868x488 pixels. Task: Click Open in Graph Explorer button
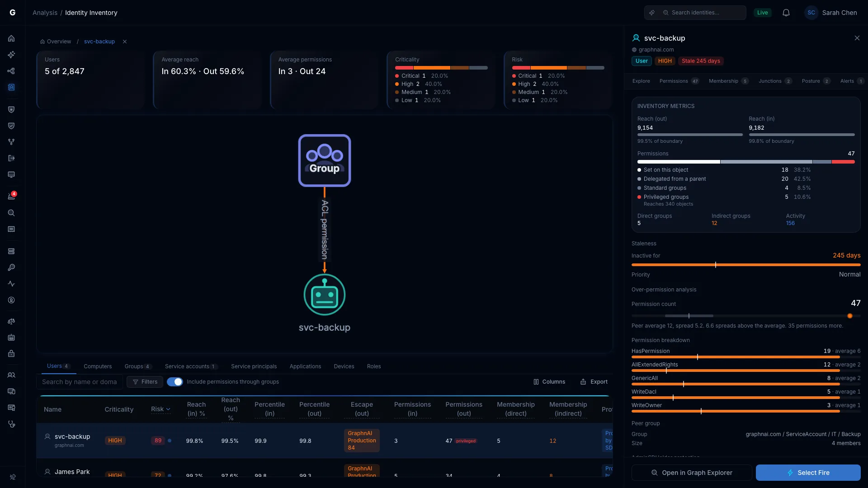(x=692, y=473)
